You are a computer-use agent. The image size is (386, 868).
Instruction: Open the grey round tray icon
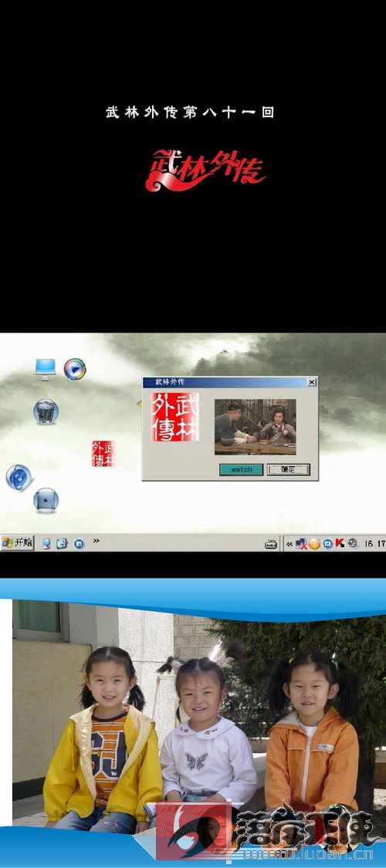352,544
